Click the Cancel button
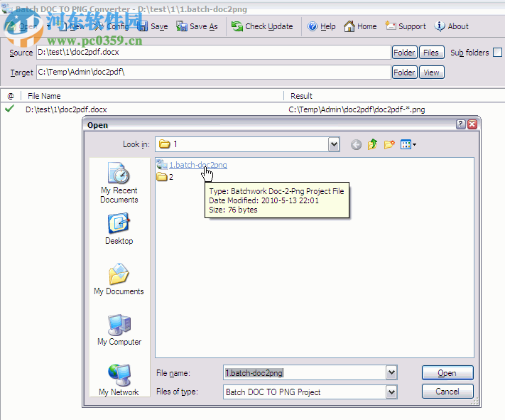Screen dimensions: 505x420 (x=447, y=392)
